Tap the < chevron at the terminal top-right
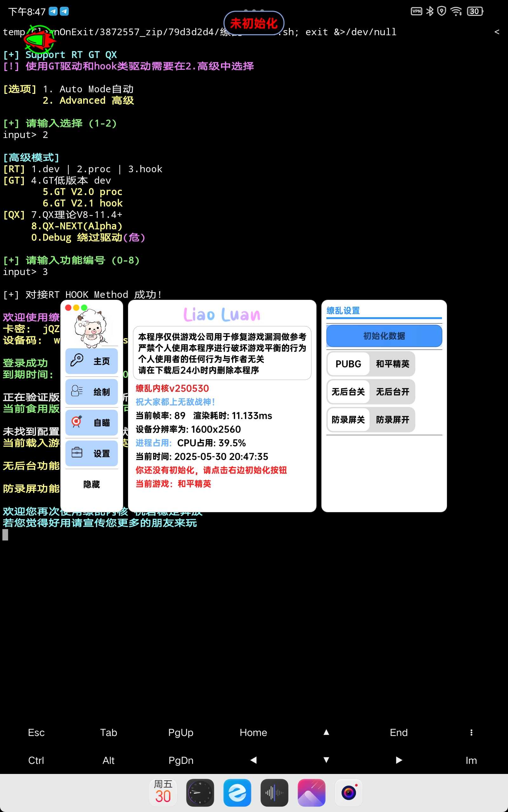This screenshot has height=812, width=508. [x=497, y=32]
